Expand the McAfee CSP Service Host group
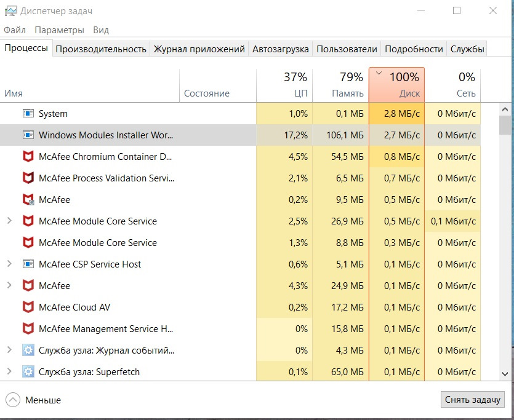This screenshot has width=514, height=420. [x=9, y=264]
